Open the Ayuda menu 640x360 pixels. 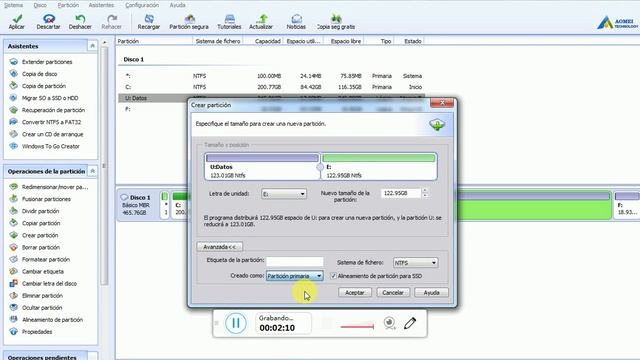point(177,5)
